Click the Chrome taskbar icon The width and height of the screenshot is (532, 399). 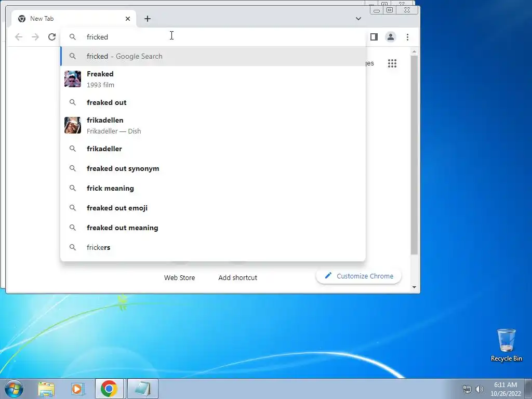(x=109, y=389)
